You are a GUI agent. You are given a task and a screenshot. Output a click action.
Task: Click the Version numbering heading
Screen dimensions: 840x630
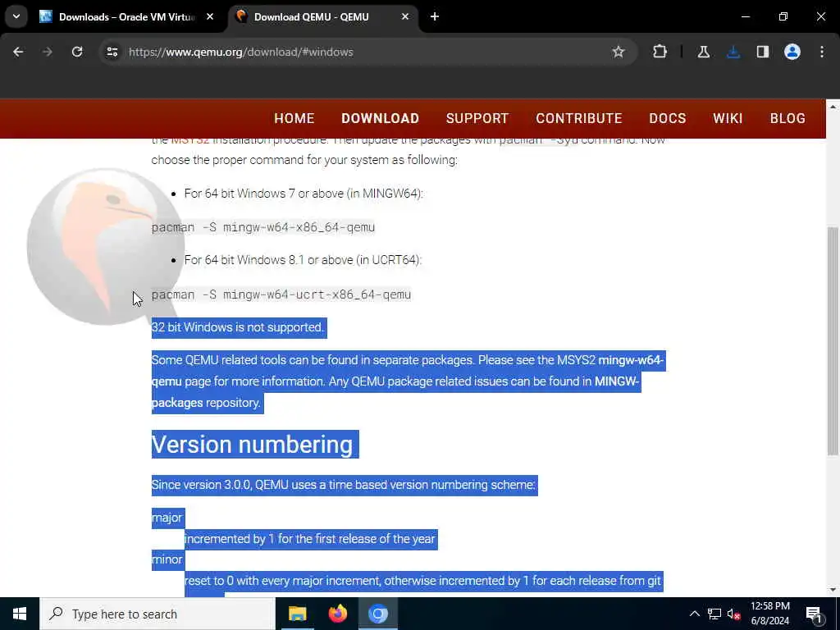(253, 445)
